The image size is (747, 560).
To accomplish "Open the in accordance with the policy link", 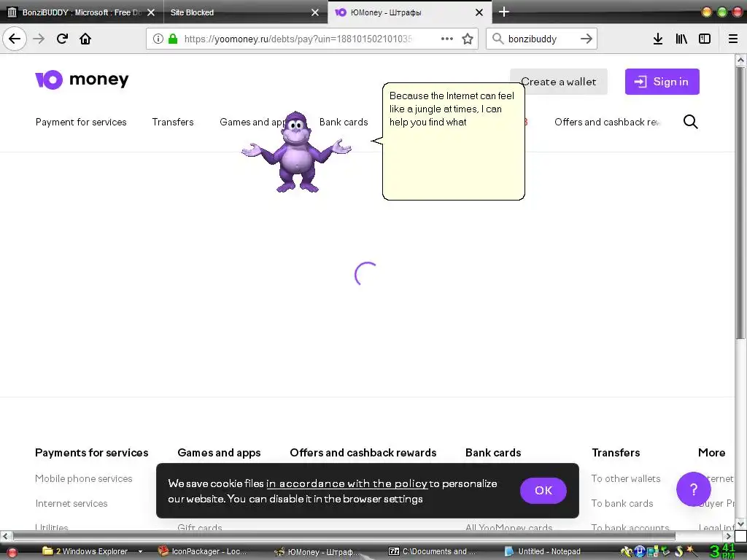I will coord(347,483).
